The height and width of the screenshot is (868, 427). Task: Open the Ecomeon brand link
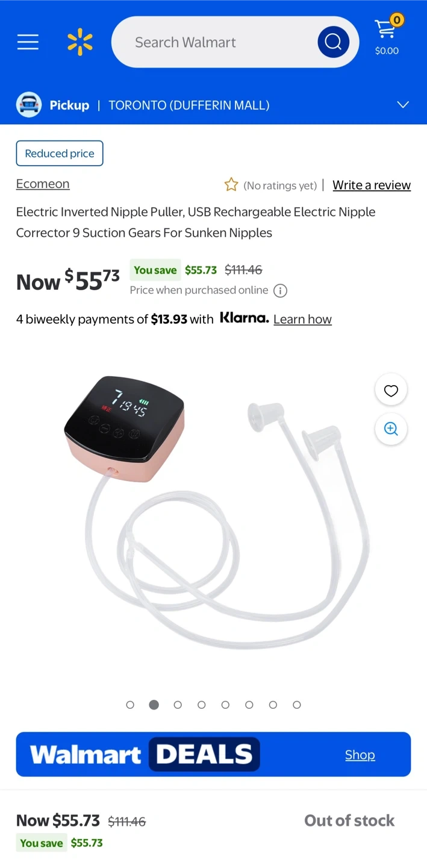[x=43, y=184]
